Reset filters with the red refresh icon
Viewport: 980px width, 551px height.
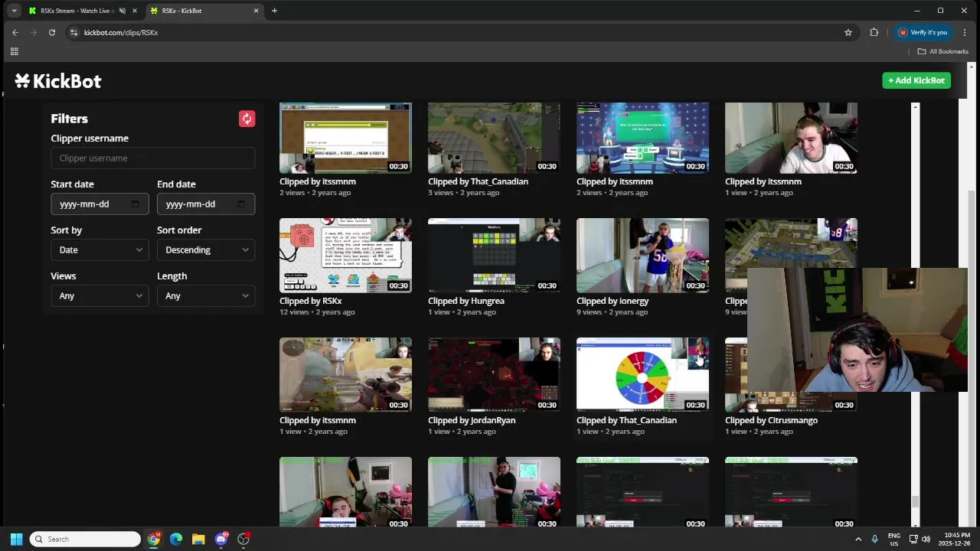(247, 119)
